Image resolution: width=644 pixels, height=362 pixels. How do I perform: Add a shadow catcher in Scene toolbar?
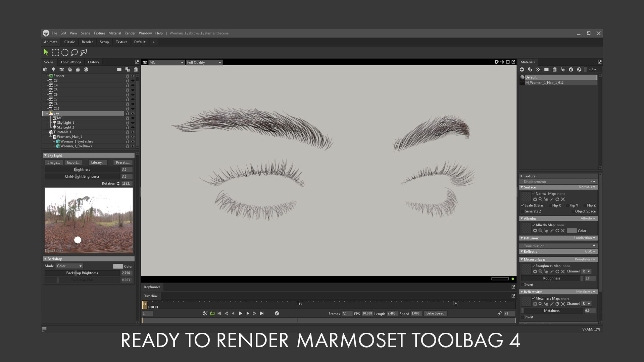(78, 69)
